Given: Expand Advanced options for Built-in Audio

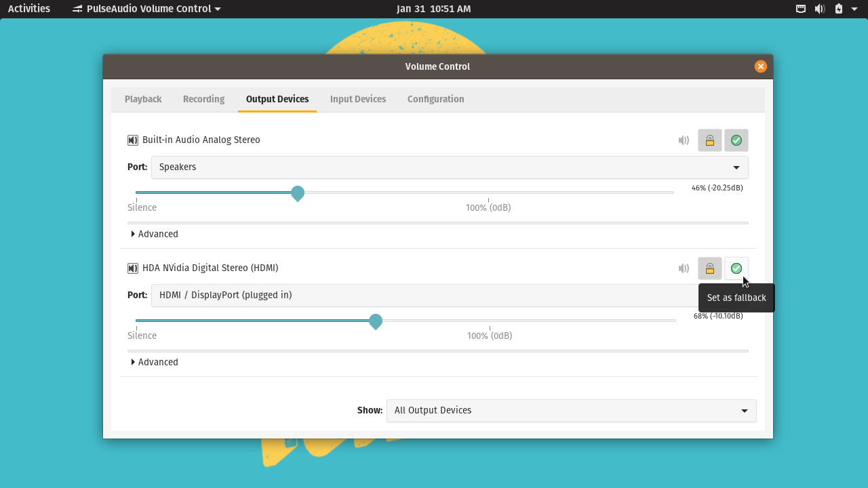Looking at the screenshot, I should [155, 233].
